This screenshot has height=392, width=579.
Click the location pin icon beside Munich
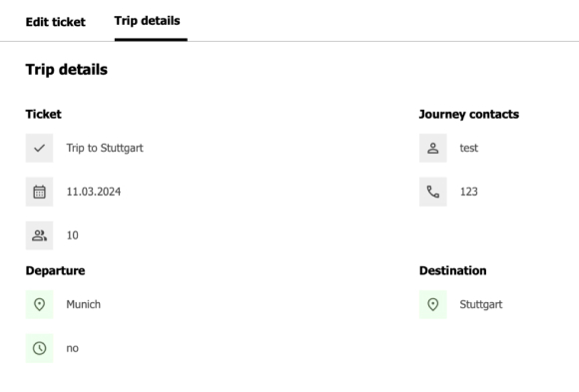(x=39, y=304)
